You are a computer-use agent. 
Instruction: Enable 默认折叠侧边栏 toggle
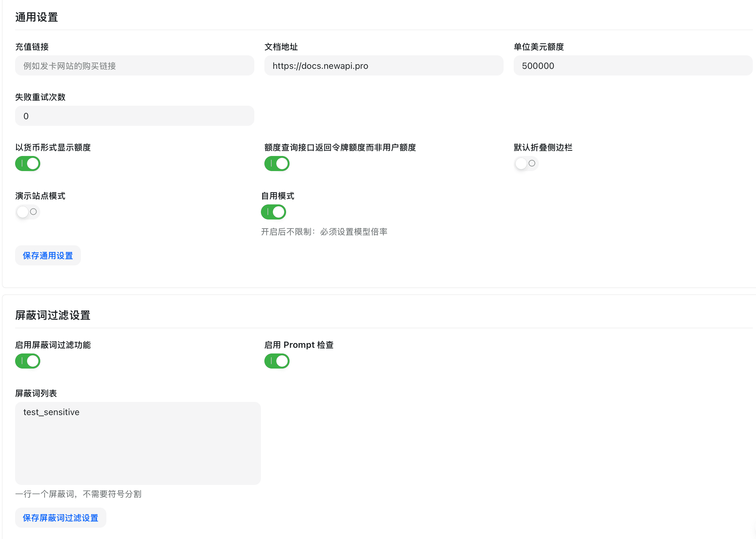pos(526,163)
